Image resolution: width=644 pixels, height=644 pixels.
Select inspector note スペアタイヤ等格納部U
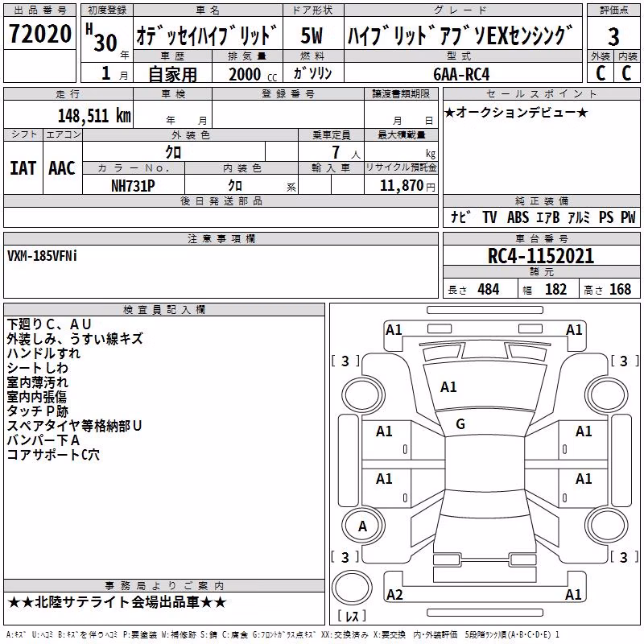(x=74, y=426)
